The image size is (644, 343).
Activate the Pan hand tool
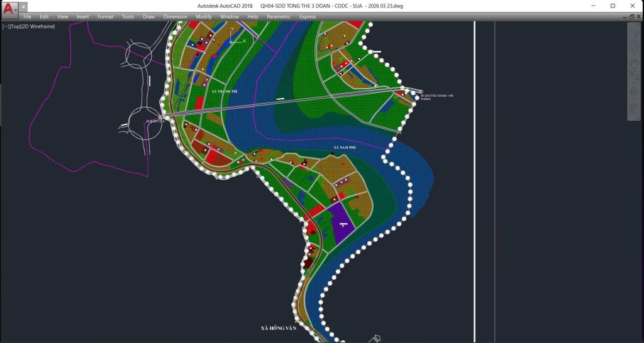coord(633,63)
